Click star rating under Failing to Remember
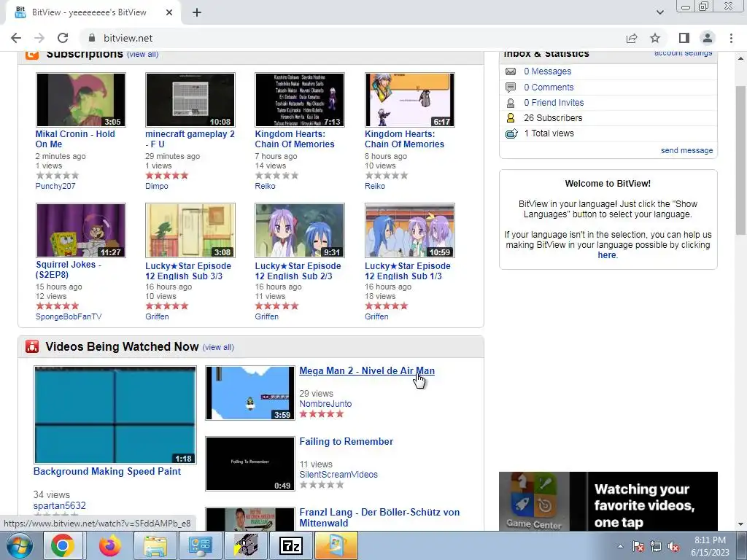Image resolution: width=747 pixels, height=560 pixels. tap(321, 485)
